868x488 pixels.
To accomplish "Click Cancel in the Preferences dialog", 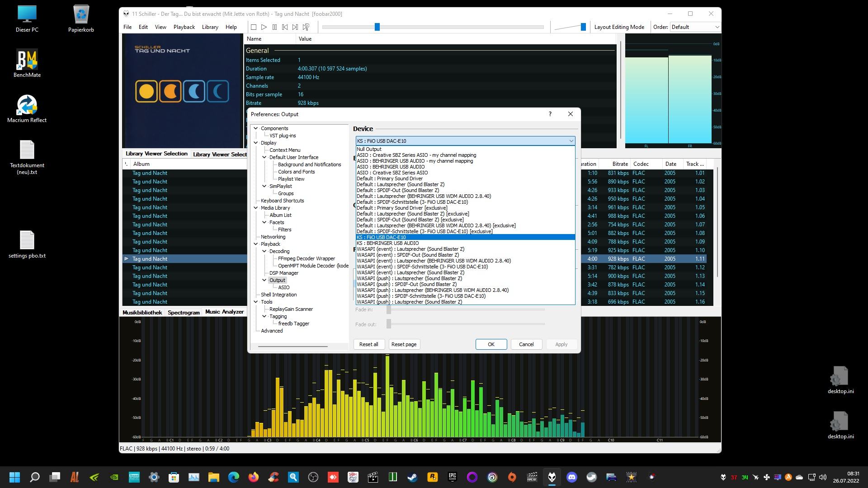I will pyautogui.click(x=526, y=344).
